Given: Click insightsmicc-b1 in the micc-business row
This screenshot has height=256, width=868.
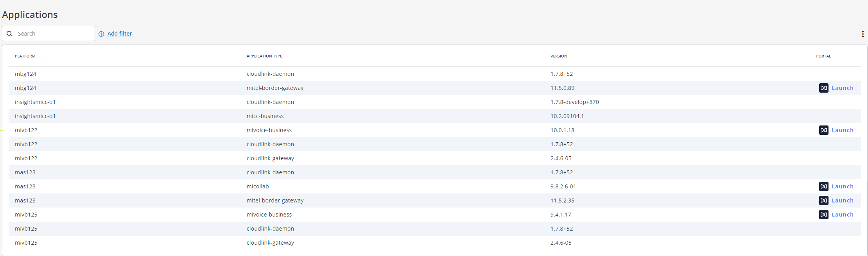Looking at the screenshot, I should [35, 116].
